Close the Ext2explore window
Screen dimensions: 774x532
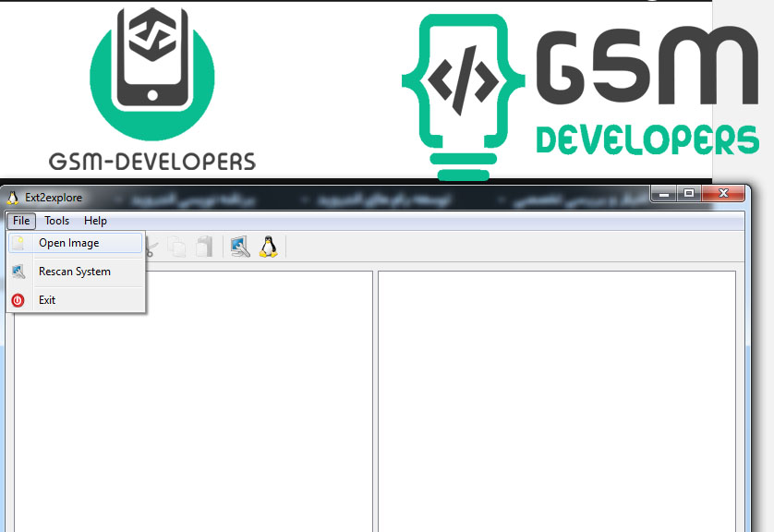(723, 193)
